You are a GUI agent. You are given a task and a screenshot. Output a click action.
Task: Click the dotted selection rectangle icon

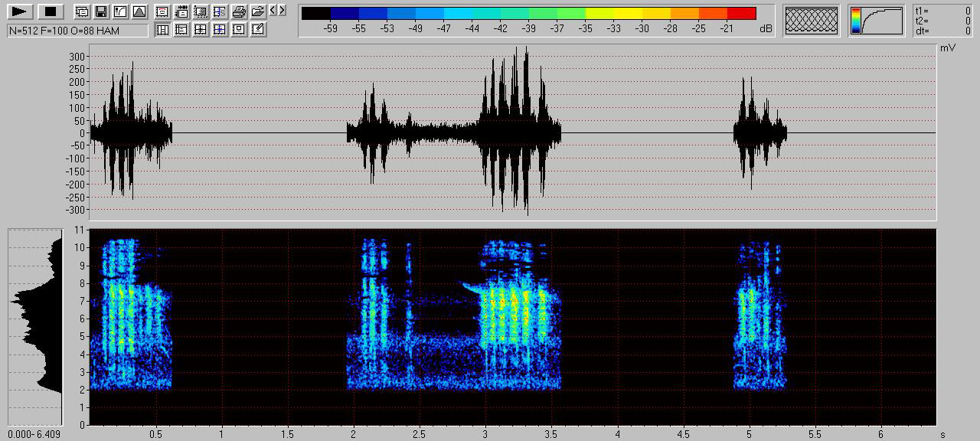click(x=201, y=11)
